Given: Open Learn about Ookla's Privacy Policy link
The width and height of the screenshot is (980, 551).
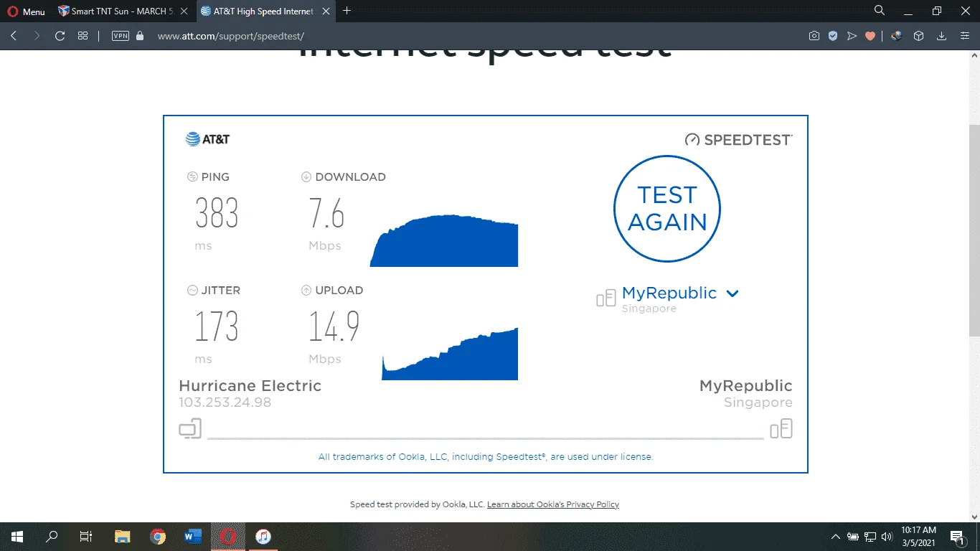Looking at the screenshot, I should (553, 504).
